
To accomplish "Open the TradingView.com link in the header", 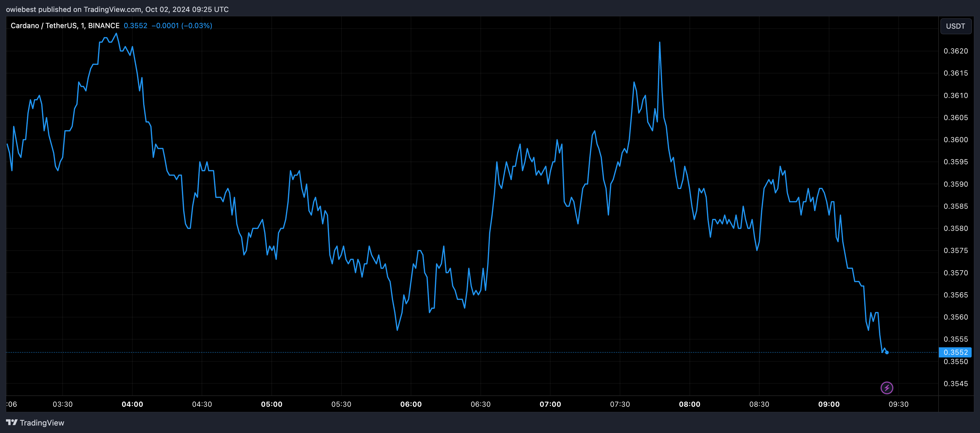I will pyautogui.click(x=112, y=9).
